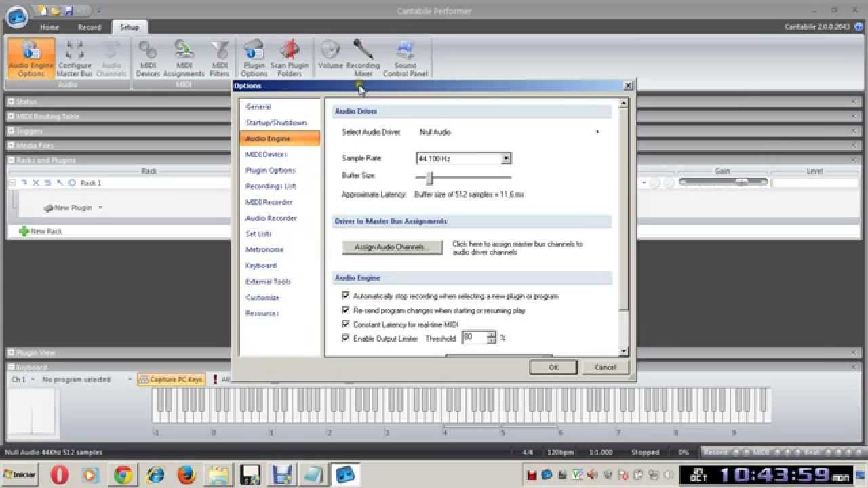Increase Threshold using the spinner up arrow
This screenshot has height=488, width=868.
point(492,334)
